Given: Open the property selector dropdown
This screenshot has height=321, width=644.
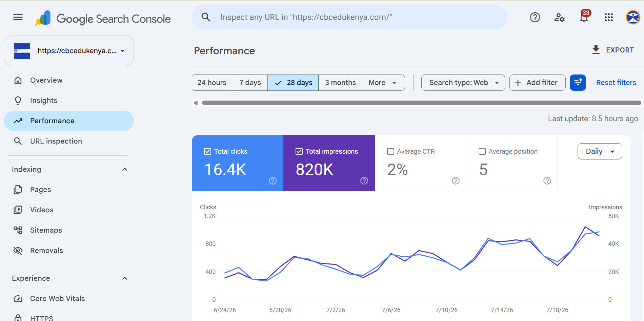Looking at the screenshot, I should pyautogui.click(x=69, y=51).
